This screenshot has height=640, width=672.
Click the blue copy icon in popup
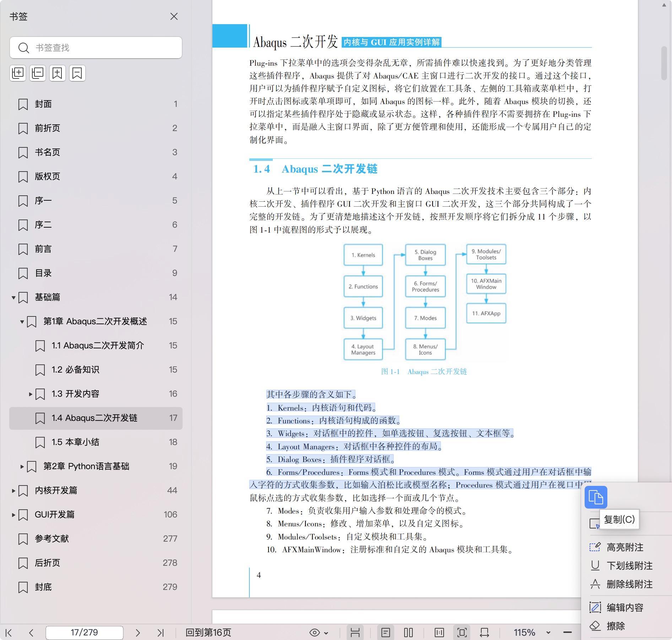596,497
